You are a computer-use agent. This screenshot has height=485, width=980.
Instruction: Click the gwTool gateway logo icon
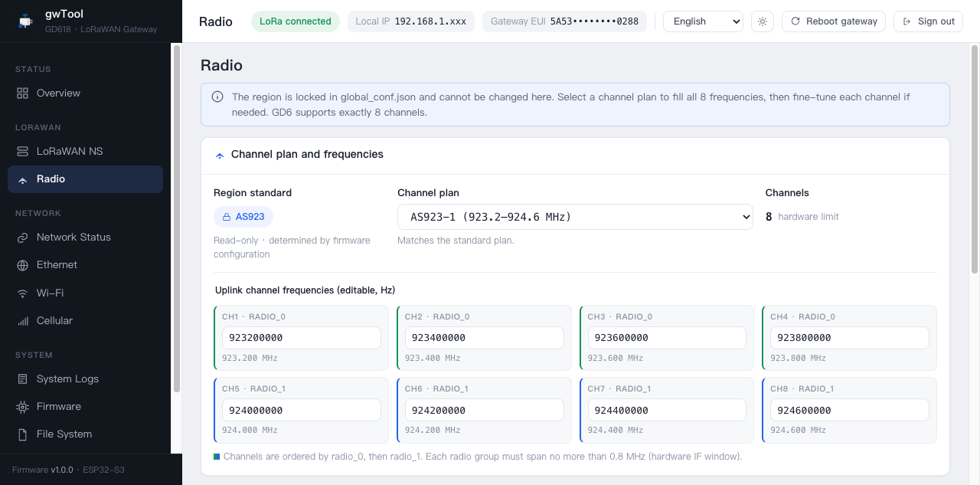25,21
